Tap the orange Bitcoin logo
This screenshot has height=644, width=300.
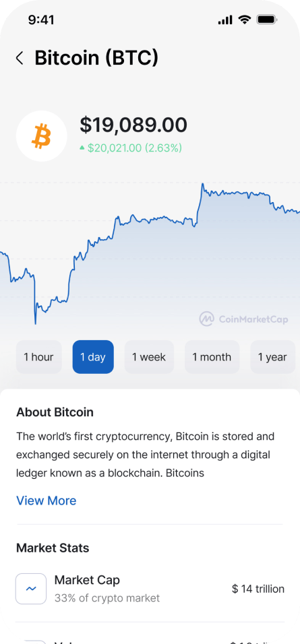(42, 136)
